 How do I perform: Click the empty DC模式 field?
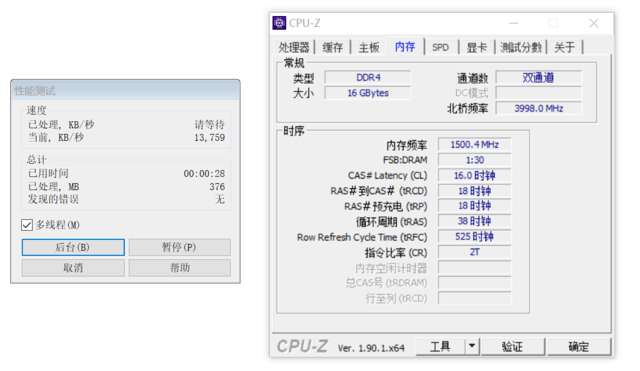539,93
